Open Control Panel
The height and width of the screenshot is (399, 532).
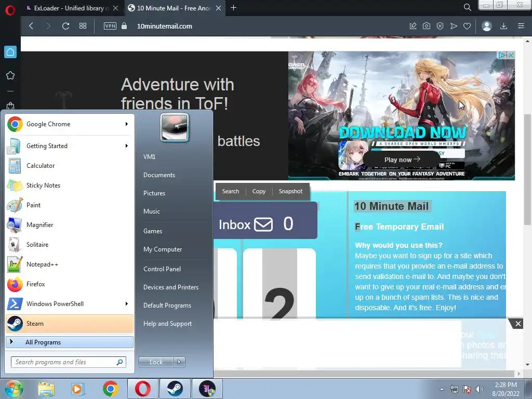162,269
